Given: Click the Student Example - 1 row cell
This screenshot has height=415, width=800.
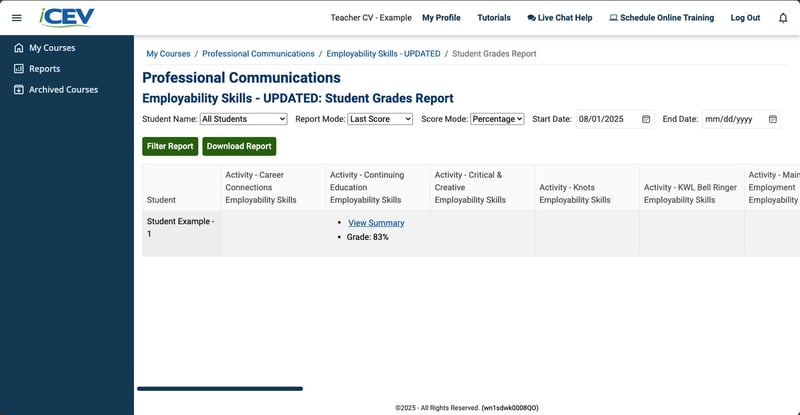Looking at the screenshot, I should point(182,233).
